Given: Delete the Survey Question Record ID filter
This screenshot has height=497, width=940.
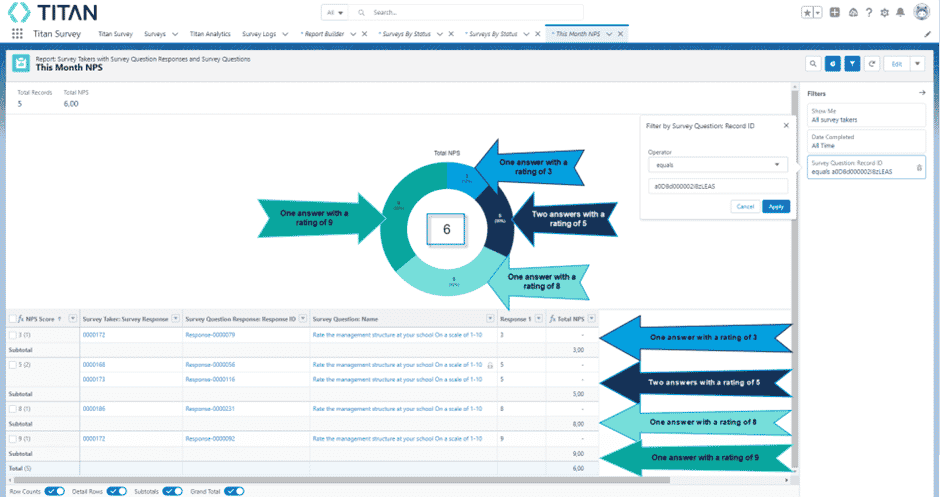Looking at the screenshot, I should [x=919, y=167].
